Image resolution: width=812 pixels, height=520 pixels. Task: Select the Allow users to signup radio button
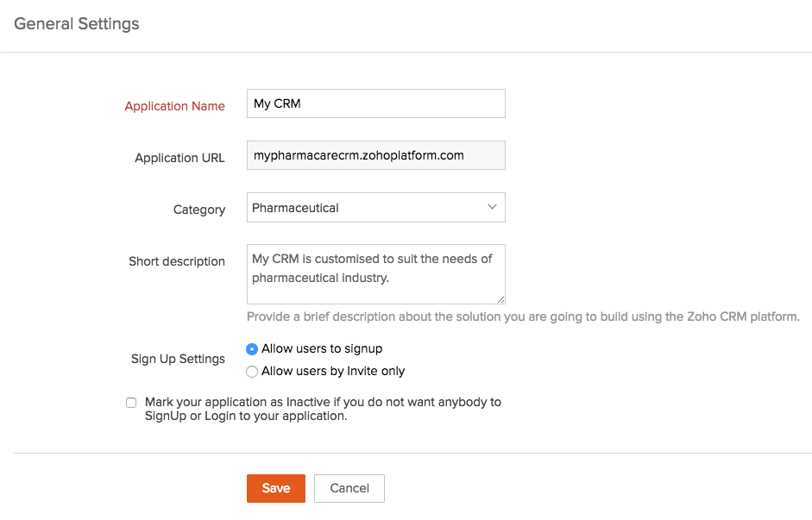coord(252,349)
